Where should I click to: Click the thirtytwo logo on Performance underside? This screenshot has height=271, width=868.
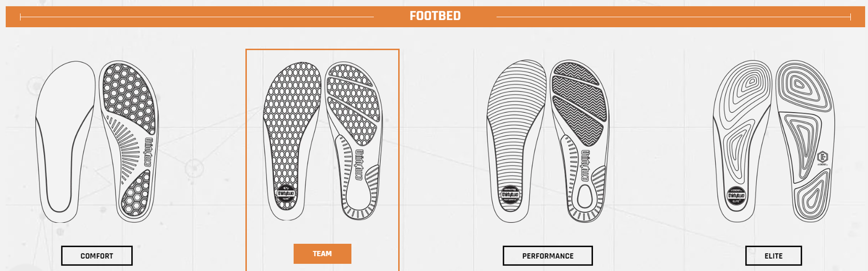[x=585, y=165]
